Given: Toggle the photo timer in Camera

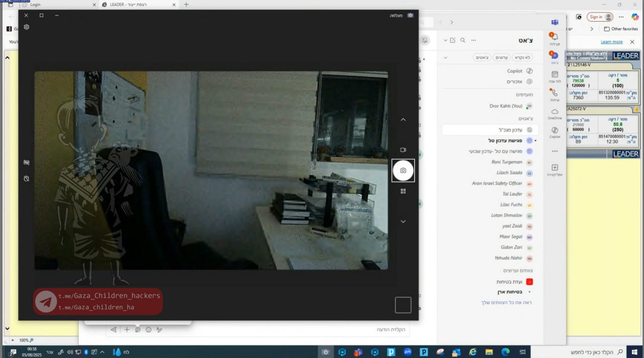Looking at the screenshot, I should 27,178.
